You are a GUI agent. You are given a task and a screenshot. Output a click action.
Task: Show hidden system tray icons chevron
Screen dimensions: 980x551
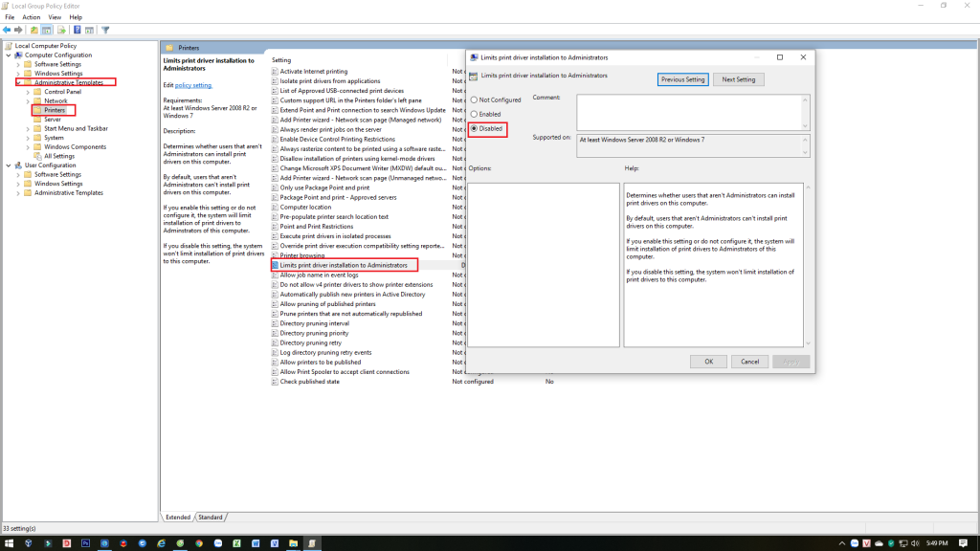[x=842, y=543]
